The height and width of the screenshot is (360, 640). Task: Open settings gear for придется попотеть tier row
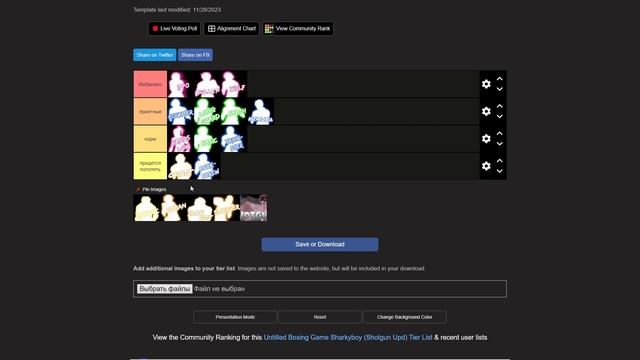[486, 166]
